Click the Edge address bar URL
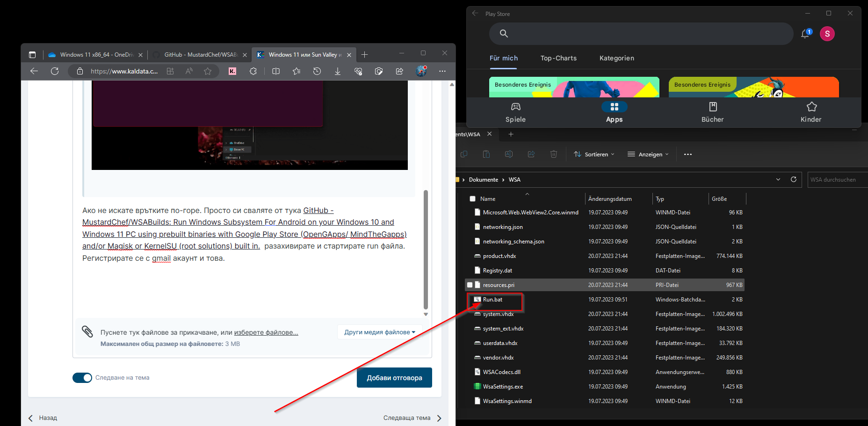 coord(124,71)
